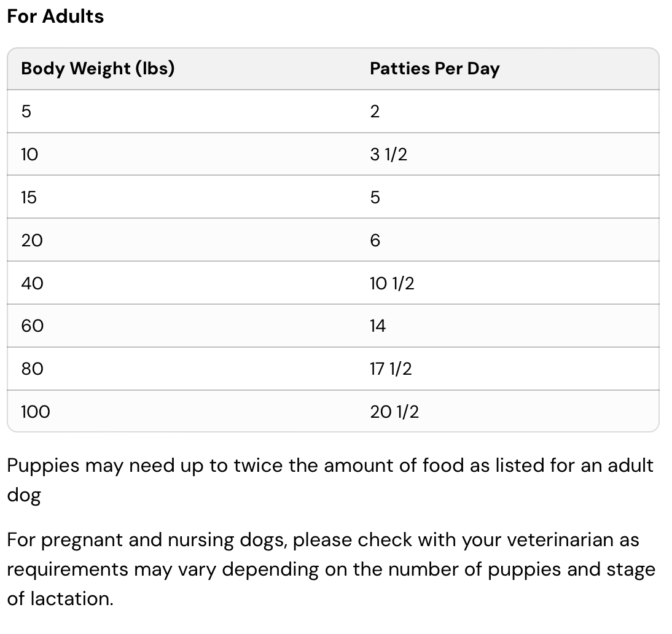Click the "For Adults" heading
The width and height of the screenshot is (672, 634).
pos(55,17)
